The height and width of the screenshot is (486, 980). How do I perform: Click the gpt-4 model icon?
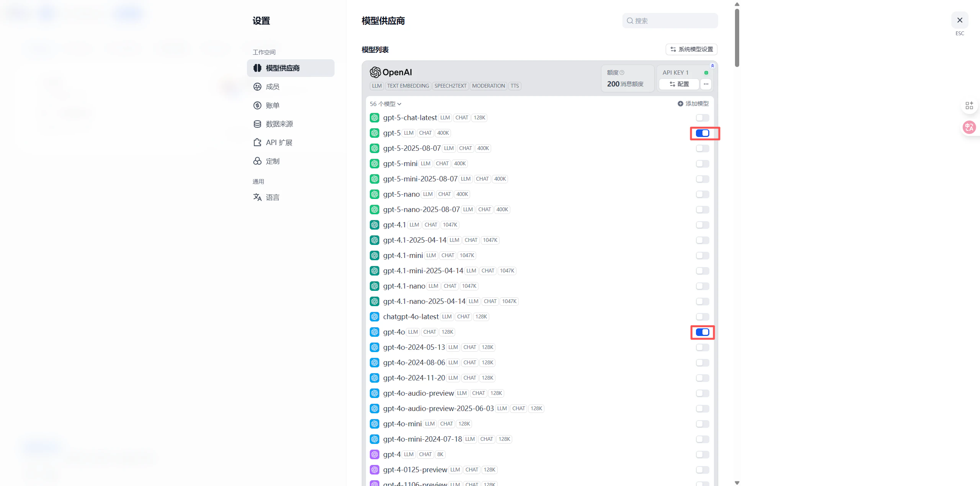[x=374, y=455]
